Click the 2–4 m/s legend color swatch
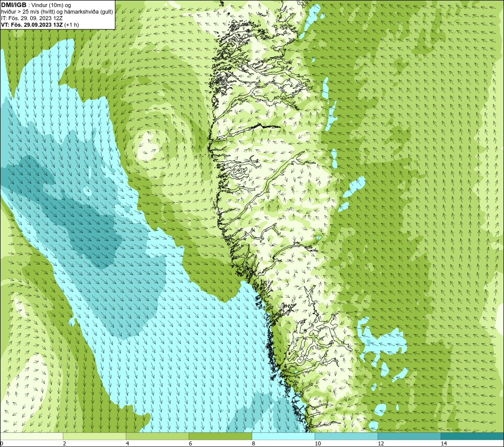The height and width of the screenshot is (447, 504). [x=95, y=436]
